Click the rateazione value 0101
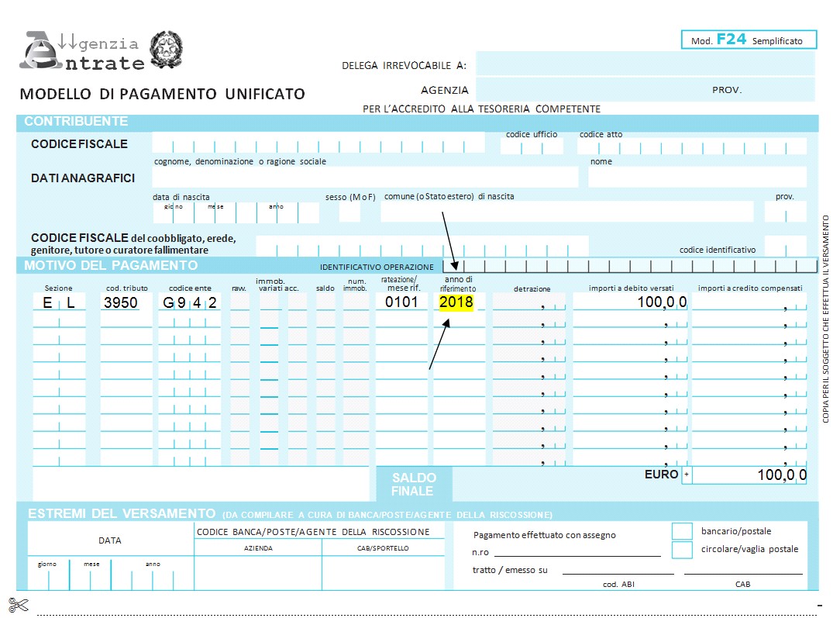The image size is (840, 618). point(401,302)
